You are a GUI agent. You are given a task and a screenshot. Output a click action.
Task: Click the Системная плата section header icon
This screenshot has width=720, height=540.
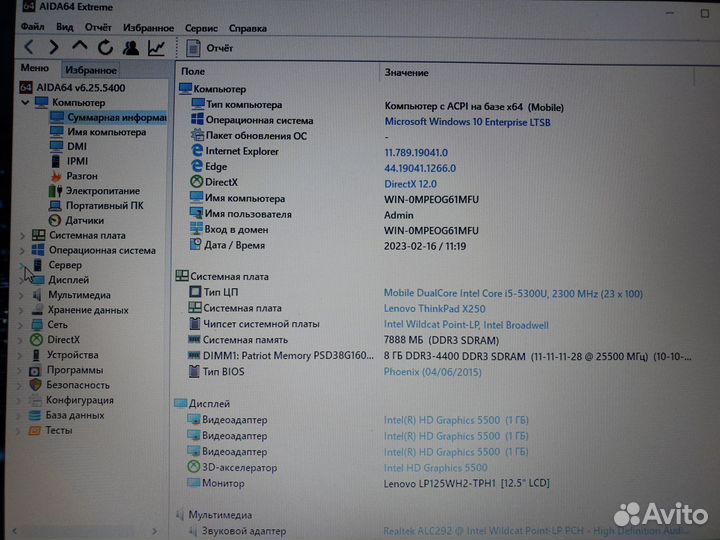[182, 276]
